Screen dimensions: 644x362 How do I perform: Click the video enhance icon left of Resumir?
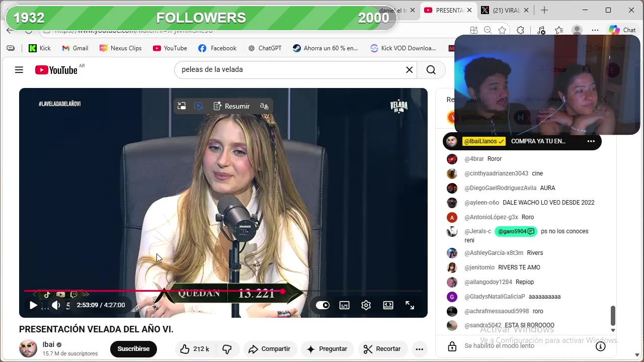[x=199, y=106]
